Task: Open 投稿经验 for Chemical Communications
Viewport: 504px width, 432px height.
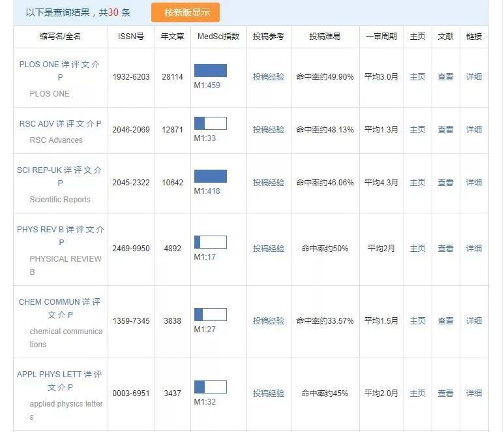Action: (x=269, y=320)
